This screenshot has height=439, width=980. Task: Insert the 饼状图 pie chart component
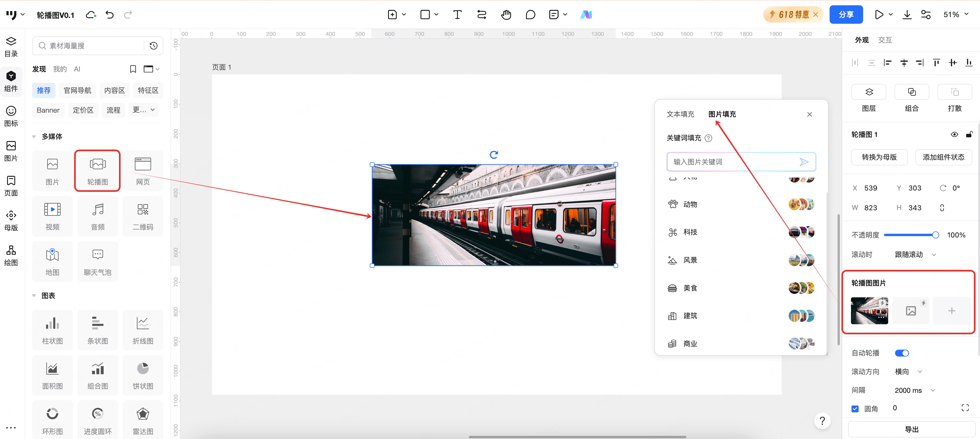click(x=143, y=375)
